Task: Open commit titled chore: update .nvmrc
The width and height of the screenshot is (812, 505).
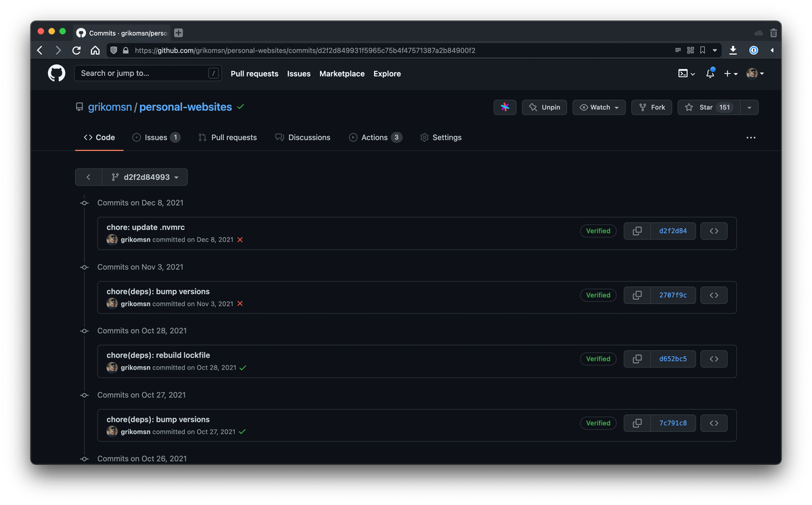Action: pyautogui.click(x=145, y=227)
